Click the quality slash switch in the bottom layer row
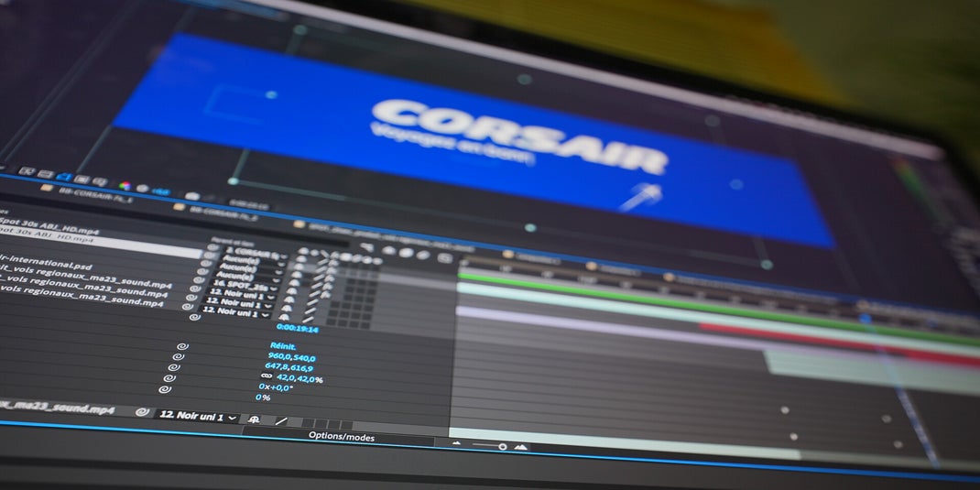Viewport: 980px width, 490px height. (x=281, y=421)
